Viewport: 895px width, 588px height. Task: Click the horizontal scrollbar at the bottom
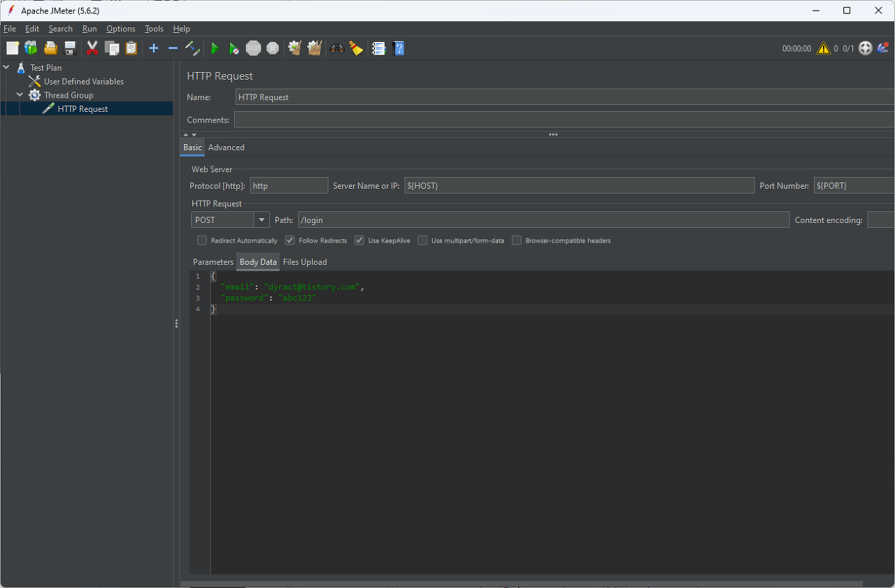coord(522,583)
